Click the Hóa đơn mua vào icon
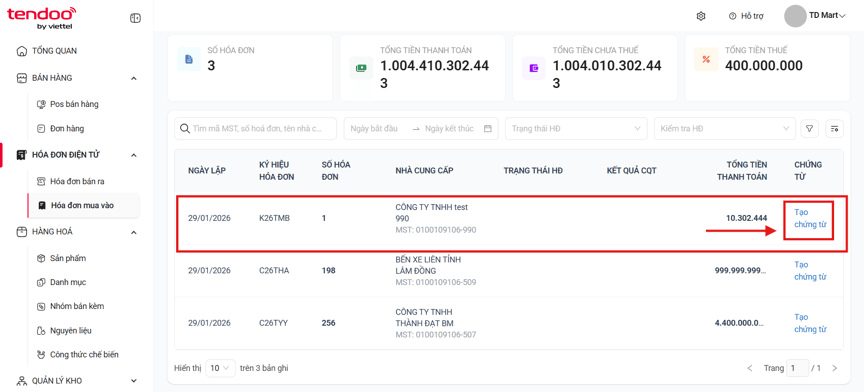864x392 pixels. (42, 205)
